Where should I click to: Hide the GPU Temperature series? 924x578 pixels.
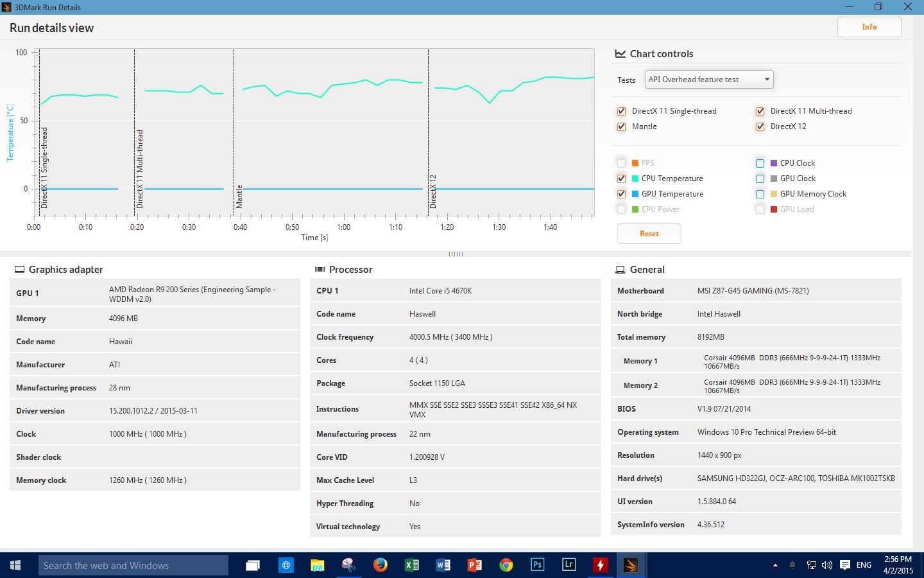[x=621, y=194]
